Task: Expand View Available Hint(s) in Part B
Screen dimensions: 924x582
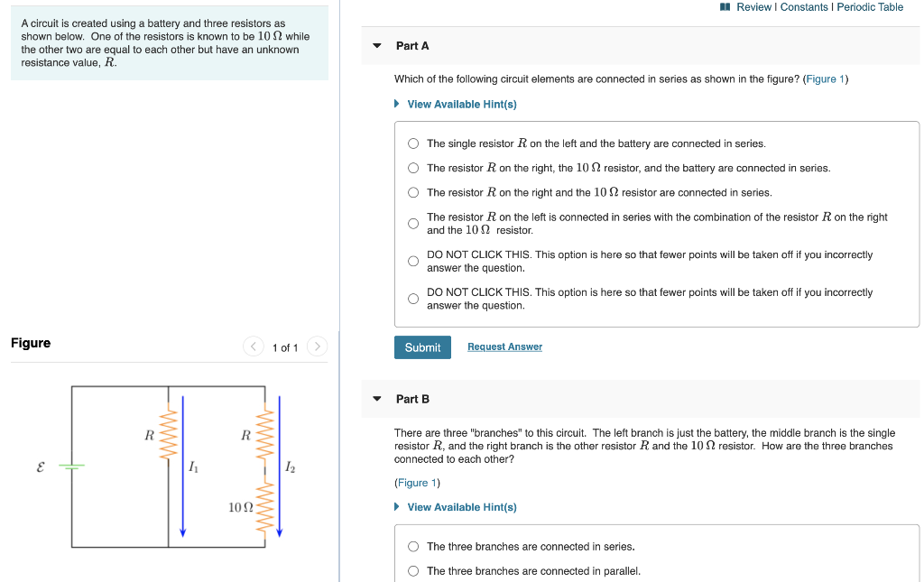Action: [x=460, y=507]
